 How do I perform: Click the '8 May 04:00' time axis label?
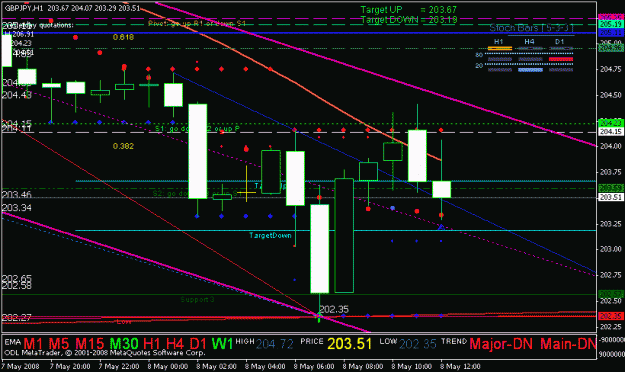tap(265, 366)
